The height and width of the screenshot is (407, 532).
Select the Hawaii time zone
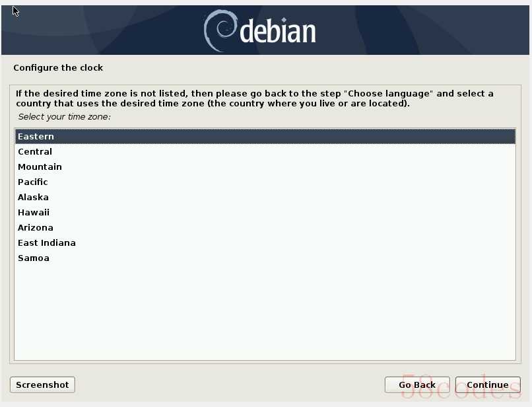[x=265, y=212]
